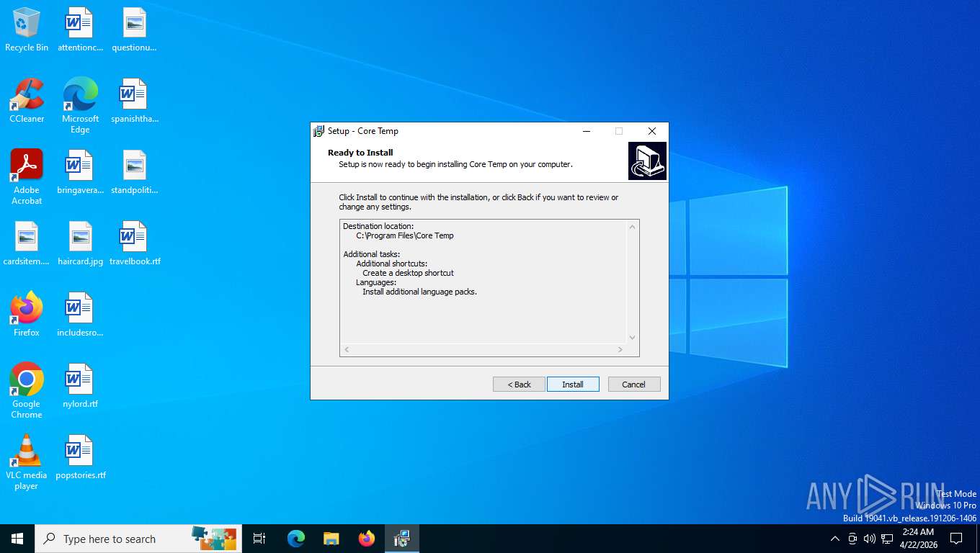Close the Setup - Core Temp window
The width and height of the screenshot is (980, 553).
[652, 131]
